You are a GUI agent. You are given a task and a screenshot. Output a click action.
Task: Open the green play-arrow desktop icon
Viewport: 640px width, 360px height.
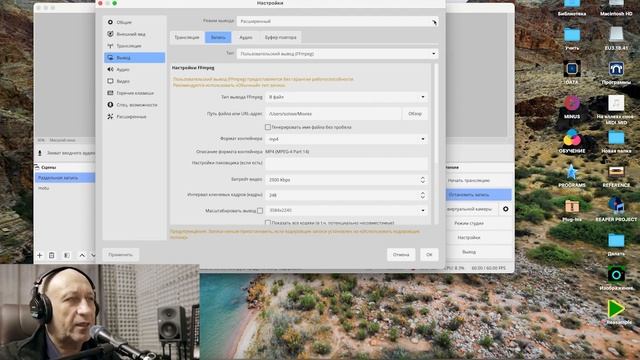pos(616,309)
